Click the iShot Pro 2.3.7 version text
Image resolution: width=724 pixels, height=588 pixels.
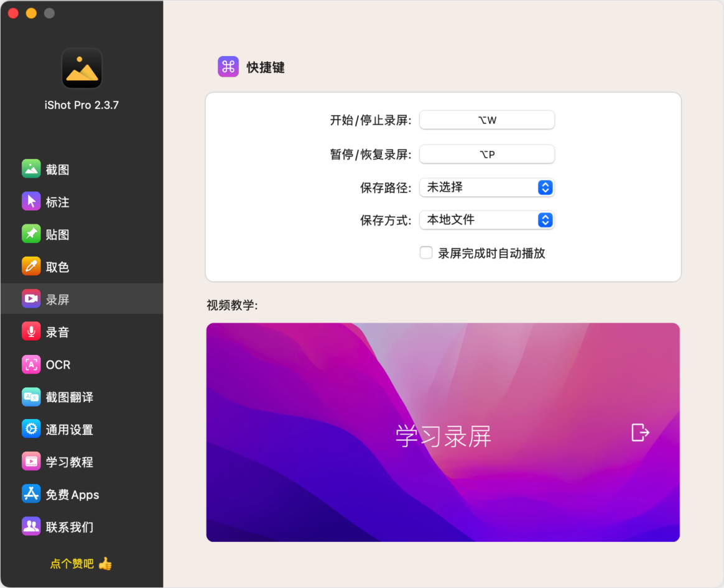[x=81, y=105]
